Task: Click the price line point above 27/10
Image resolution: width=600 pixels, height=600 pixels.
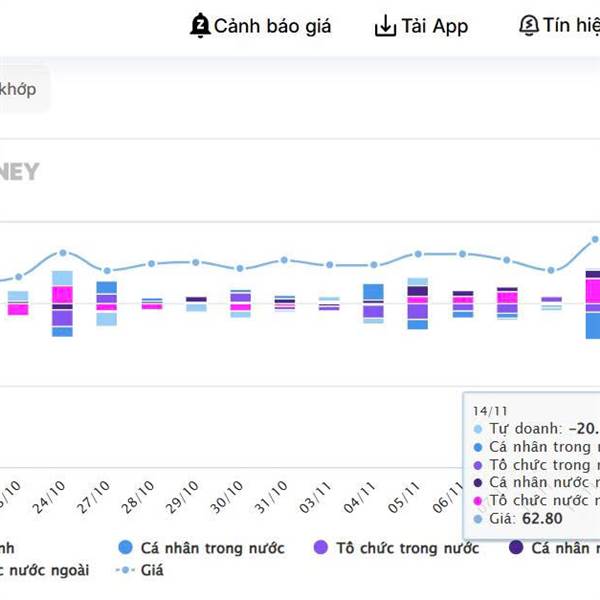Action: pos(107,270)
